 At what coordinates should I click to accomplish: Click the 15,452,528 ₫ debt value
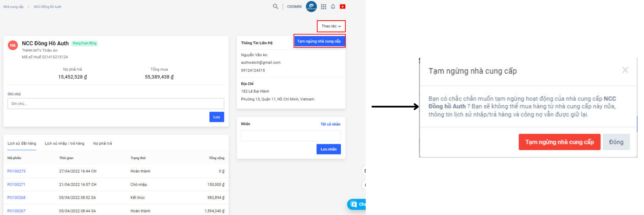click(73, 77)
